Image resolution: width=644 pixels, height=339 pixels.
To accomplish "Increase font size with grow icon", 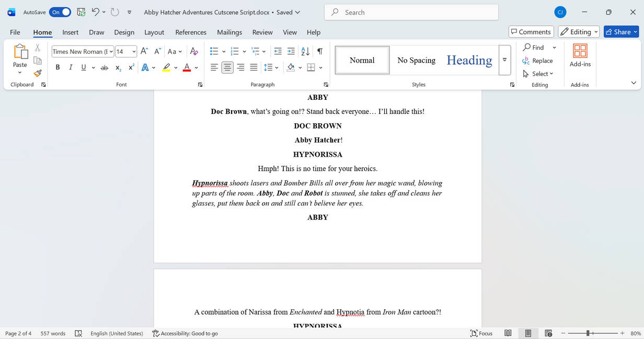I will [x=144, y=51].
